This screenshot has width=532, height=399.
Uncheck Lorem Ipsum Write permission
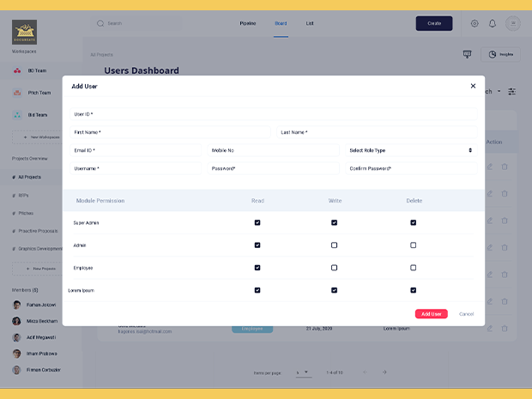(x=334, y=290)
